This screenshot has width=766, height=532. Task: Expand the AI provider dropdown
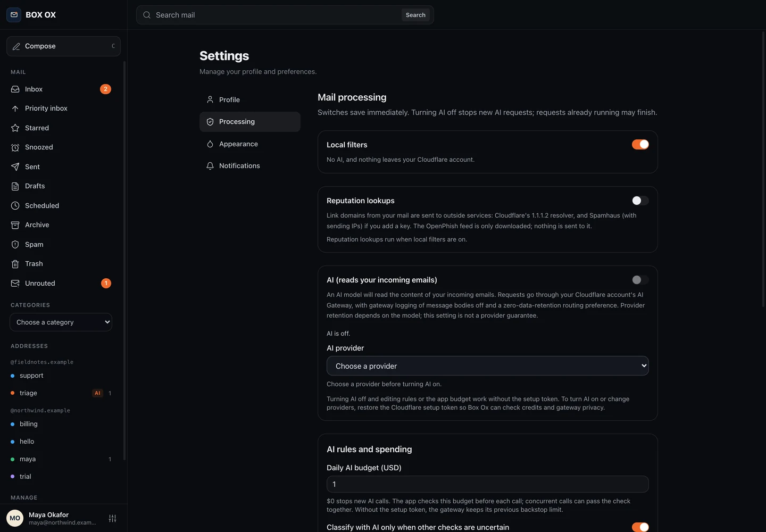488,366
